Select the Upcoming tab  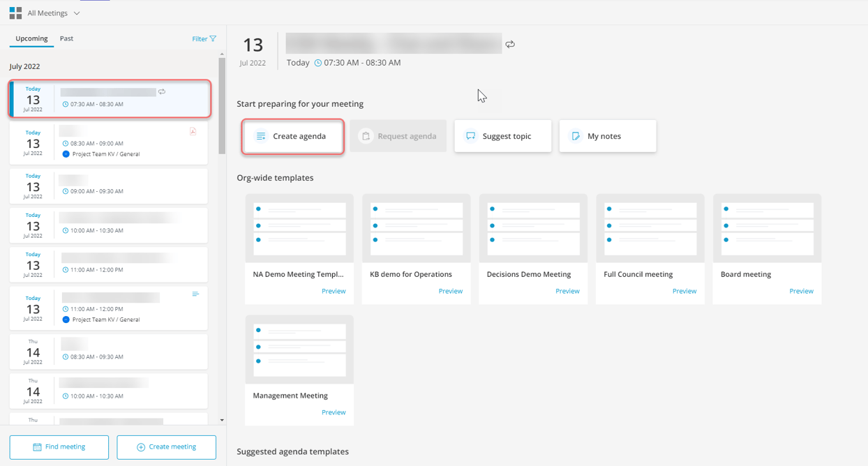[x=31, y=38]
